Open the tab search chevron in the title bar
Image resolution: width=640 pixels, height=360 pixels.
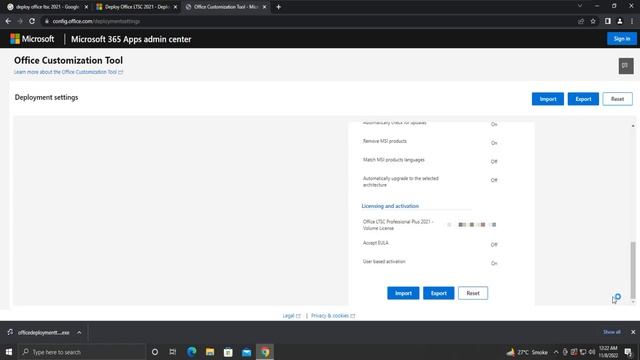pos(580,6)
